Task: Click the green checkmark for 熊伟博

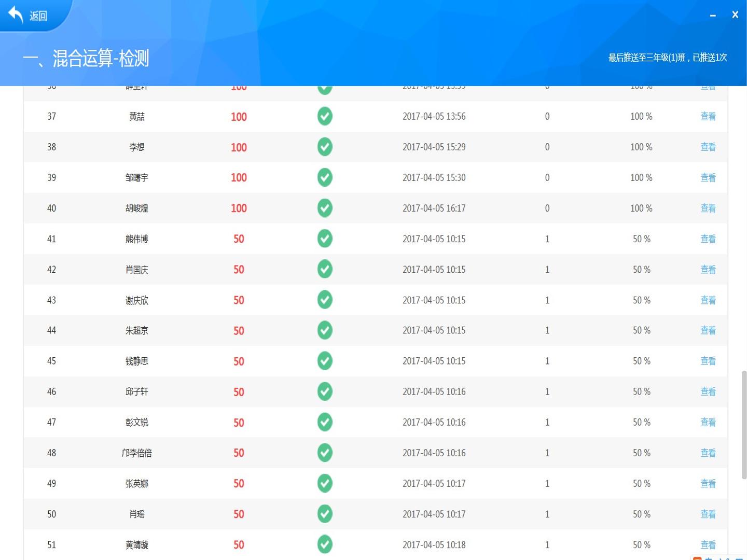Action: [x=325, y=239]
